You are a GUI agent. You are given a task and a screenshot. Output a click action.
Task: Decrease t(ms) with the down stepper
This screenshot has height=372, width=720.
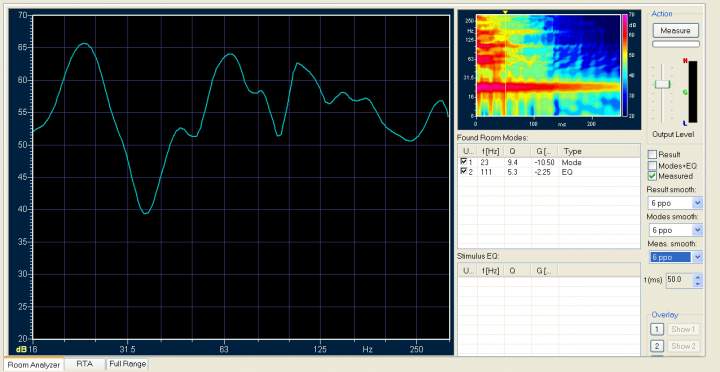(x=698, y=284)
